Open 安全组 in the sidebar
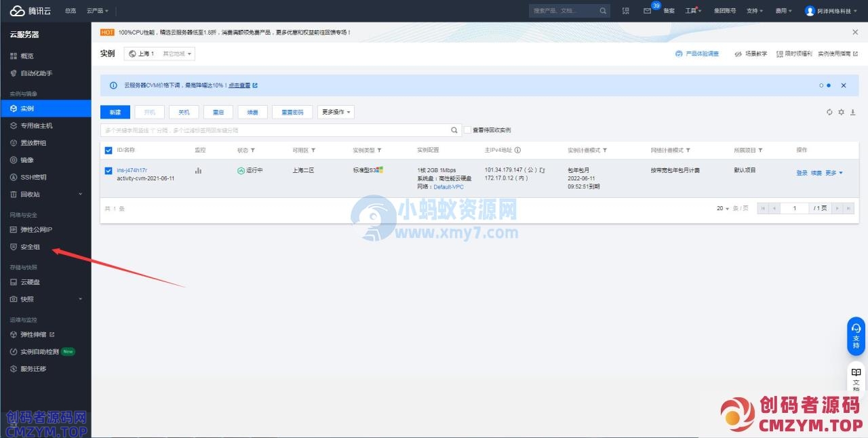868x438 pixels. pos(30,247)
